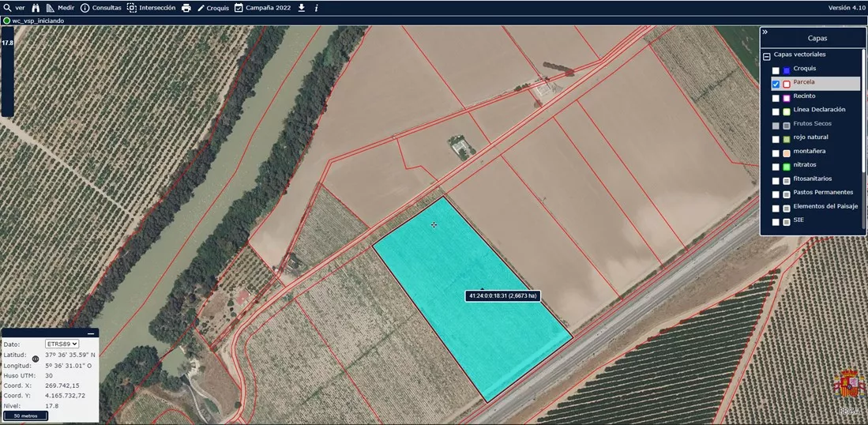Uncheck the Parcela layer checkbox
This screenshot has width=868, height=425.
click(x=776, y=84)
